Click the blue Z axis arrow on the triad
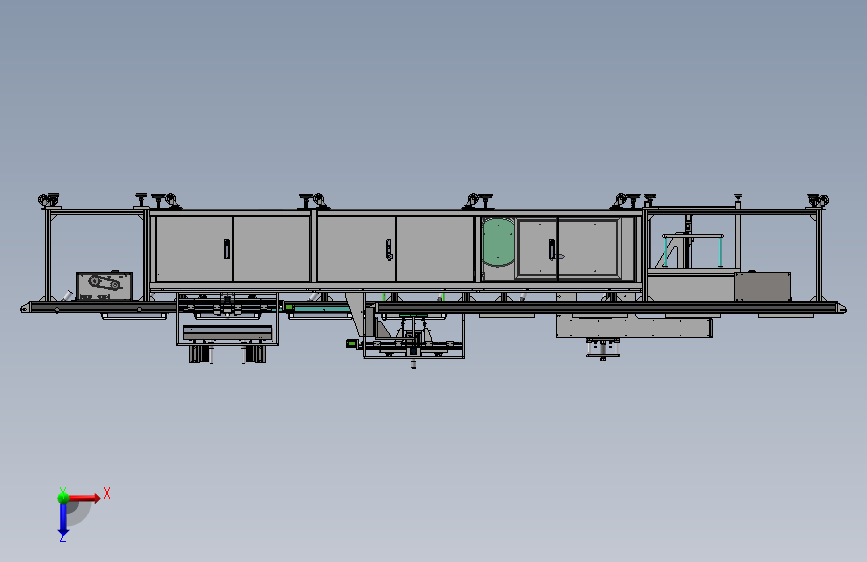The height and width of the screenshot is (562, 867). click(x=63, y=520)
